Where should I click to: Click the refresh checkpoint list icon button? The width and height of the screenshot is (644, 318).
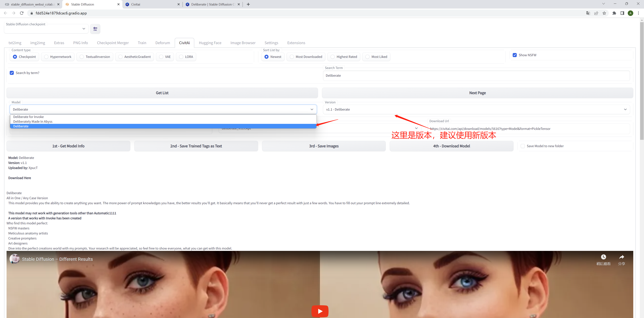coord(95,29)
